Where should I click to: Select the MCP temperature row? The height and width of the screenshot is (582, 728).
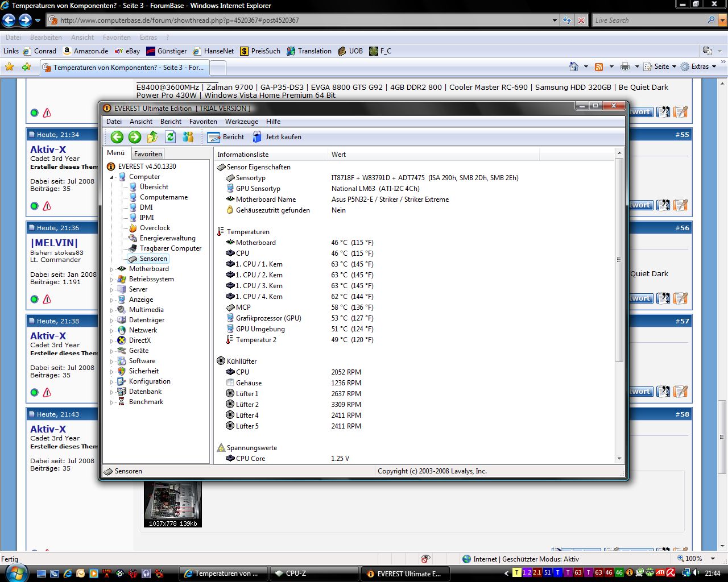(414, 307)
